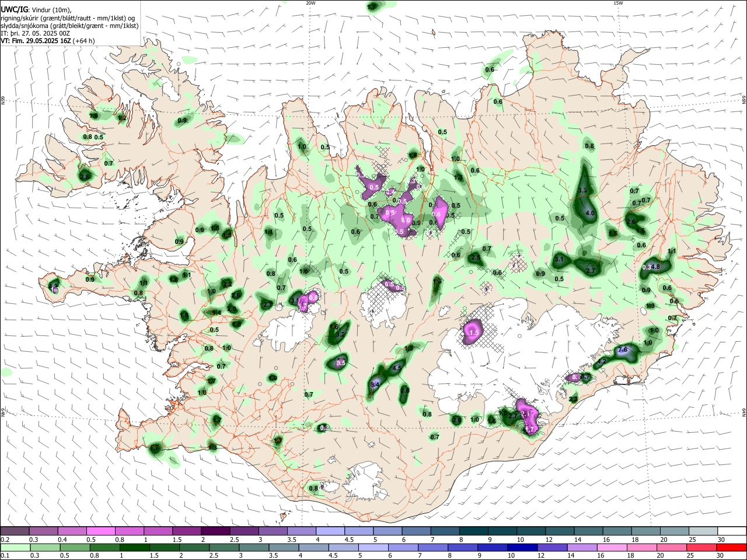Select the violet 12 mm swatch on the lower rain scale
The image size is (747, 560).
coord(551,548)
